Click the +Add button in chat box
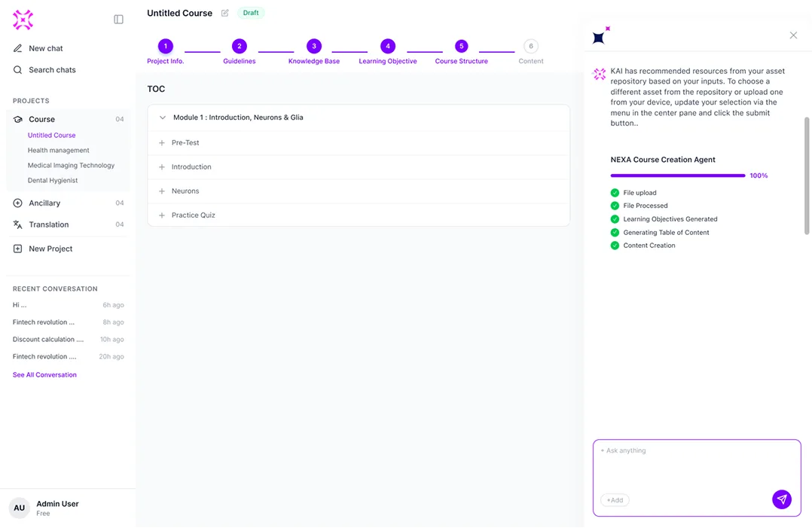Image resolution: width=812 pixels, height=528 pixels. 615,500
